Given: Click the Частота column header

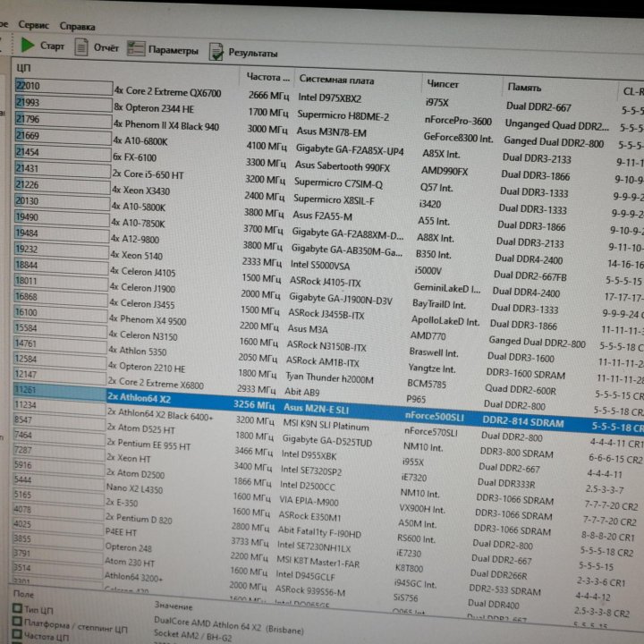Looking at the screenshot, I should tap(268, 77).
